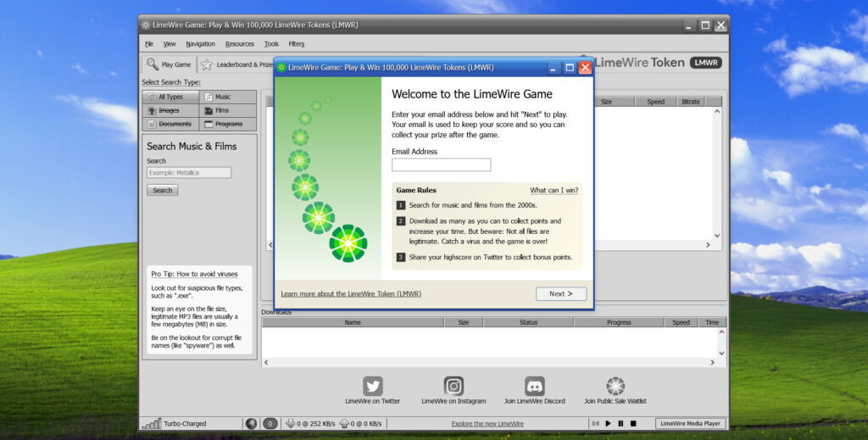Click the upload speed arrow icon
This screenshot has width=868, height=440.
tap(344, 423)
